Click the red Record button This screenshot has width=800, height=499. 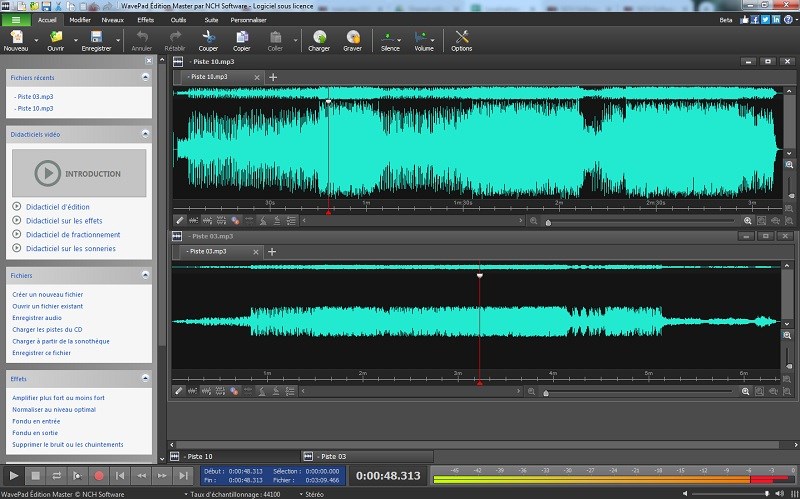point(98,476)
